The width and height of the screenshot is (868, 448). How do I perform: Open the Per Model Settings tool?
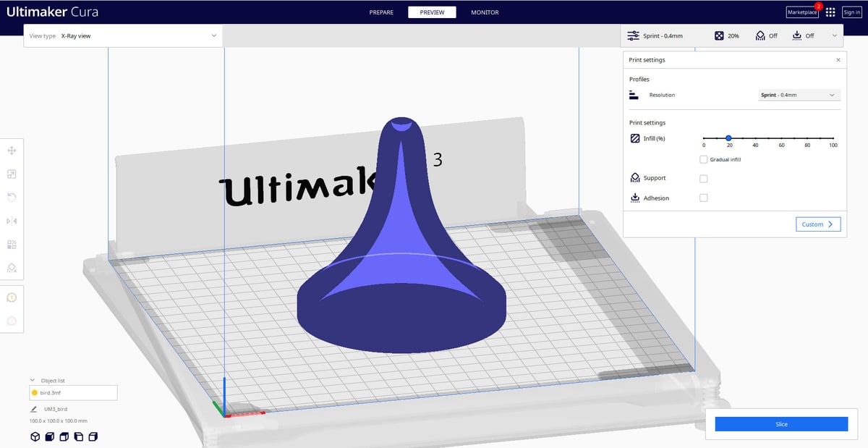12,244
